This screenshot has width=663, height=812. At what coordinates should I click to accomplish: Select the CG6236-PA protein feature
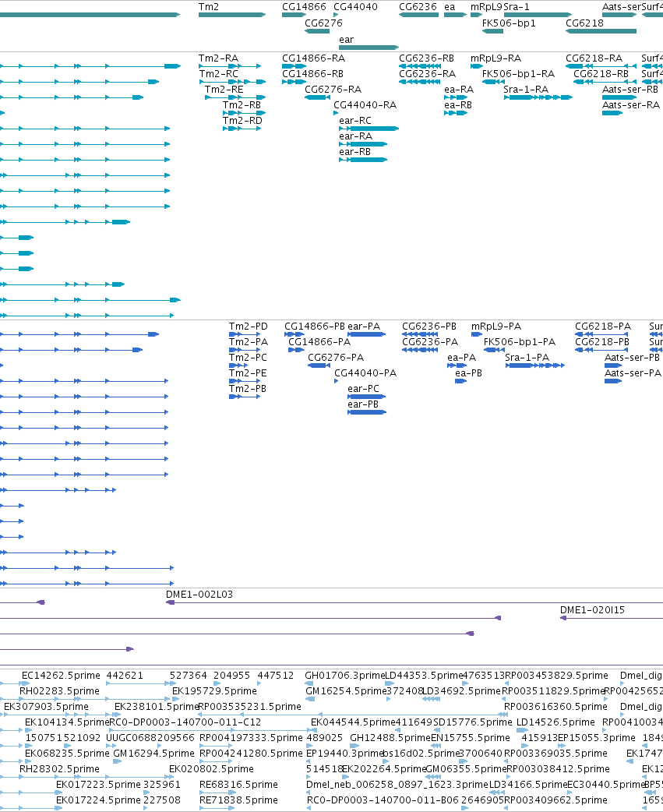[x=420, y=350]
